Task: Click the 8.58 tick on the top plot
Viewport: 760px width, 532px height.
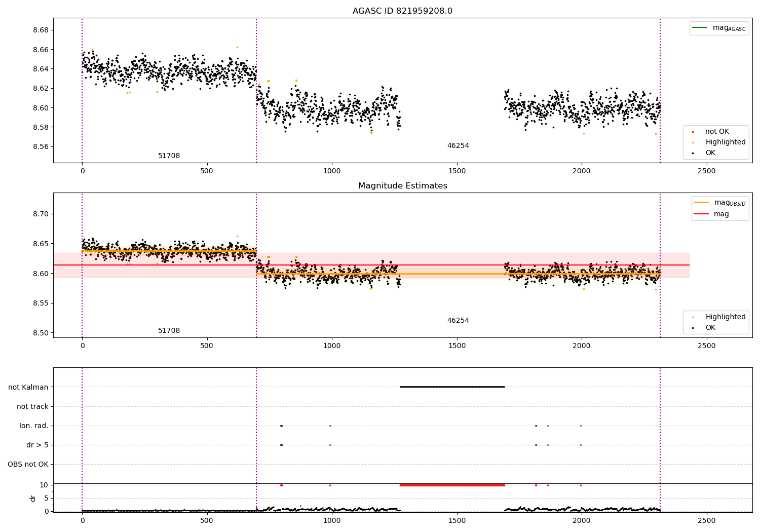Action: tap(40, 127)
